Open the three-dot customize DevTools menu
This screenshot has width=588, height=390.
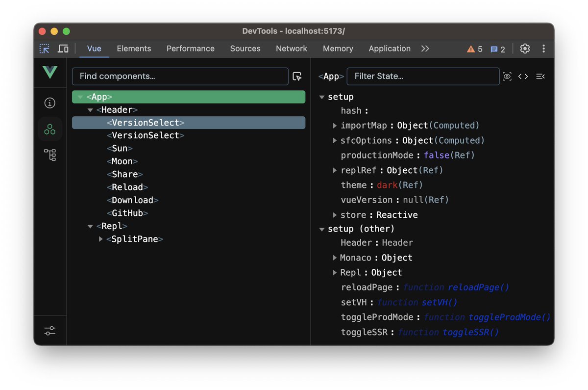pos(544,49)
